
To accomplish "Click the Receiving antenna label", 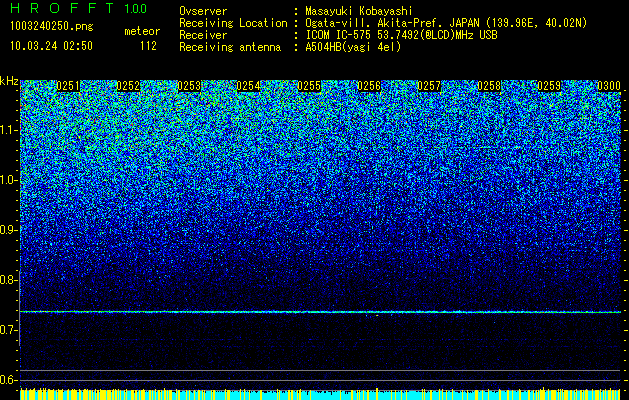I will point(230,47).
